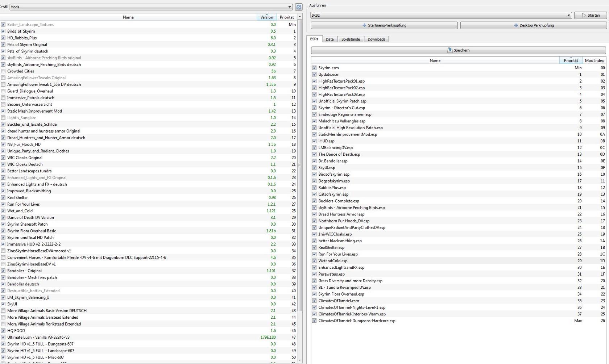Switch to the Data tab
The width and height of the screenshot is (609, 364).
coord(330,39)
